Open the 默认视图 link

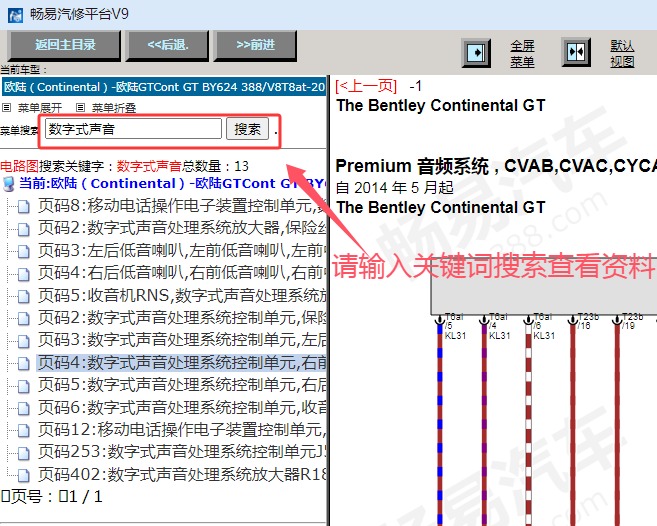pyautogui.click(x=622, y=54)
